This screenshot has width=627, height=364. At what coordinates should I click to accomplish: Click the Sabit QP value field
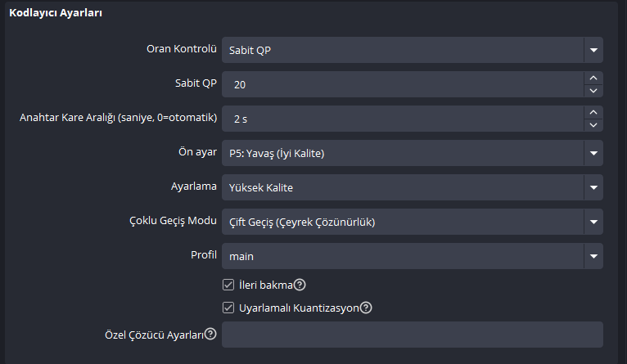pyautogui.click(x=403, y=84)
